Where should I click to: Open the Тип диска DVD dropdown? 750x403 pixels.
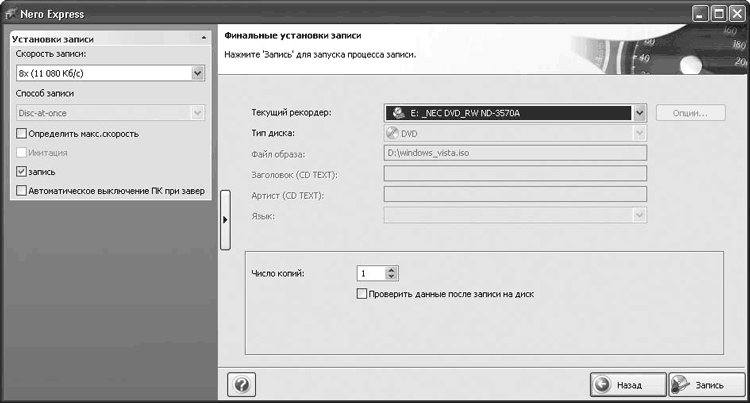[x=640, y=133]
